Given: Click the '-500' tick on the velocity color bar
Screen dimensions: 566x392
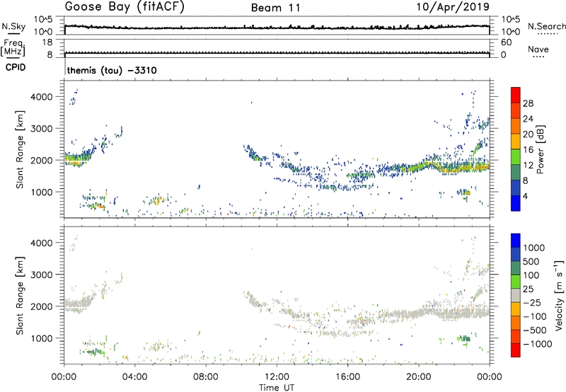Looking at the screenshot, I should [x=534, y=330].
